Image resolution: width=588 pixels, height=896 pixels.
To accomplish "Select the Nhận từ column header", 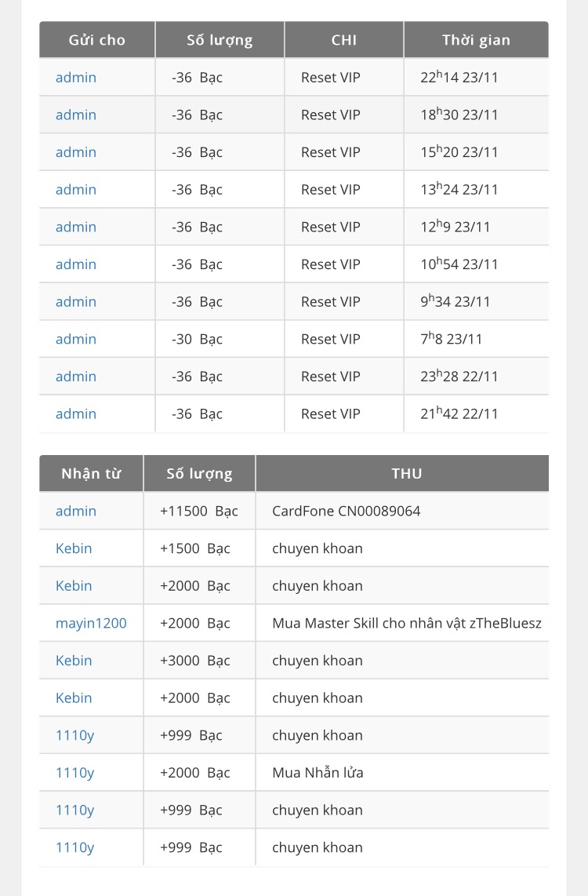I will click(92, 473).
